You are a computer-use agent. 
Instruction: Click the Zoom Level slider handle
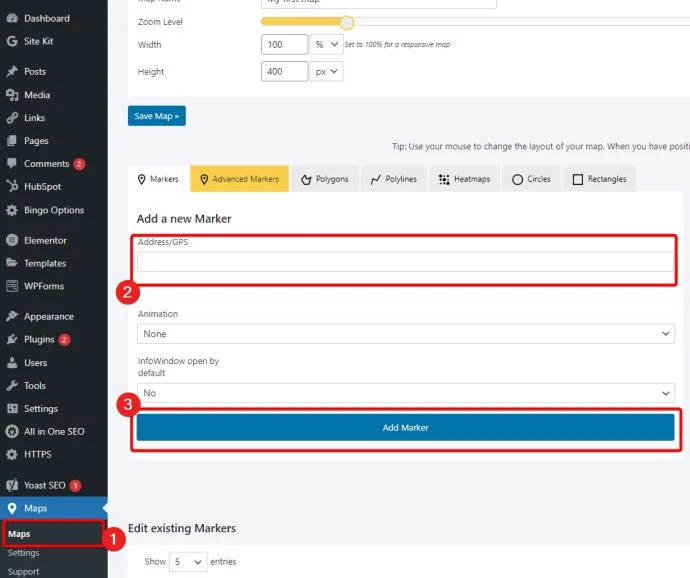point(347,22)
